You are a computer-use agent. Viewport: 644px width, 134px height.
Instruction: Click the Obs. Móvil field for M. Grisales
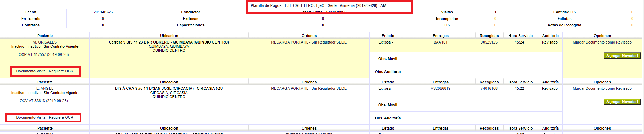(x=484, y=59)
